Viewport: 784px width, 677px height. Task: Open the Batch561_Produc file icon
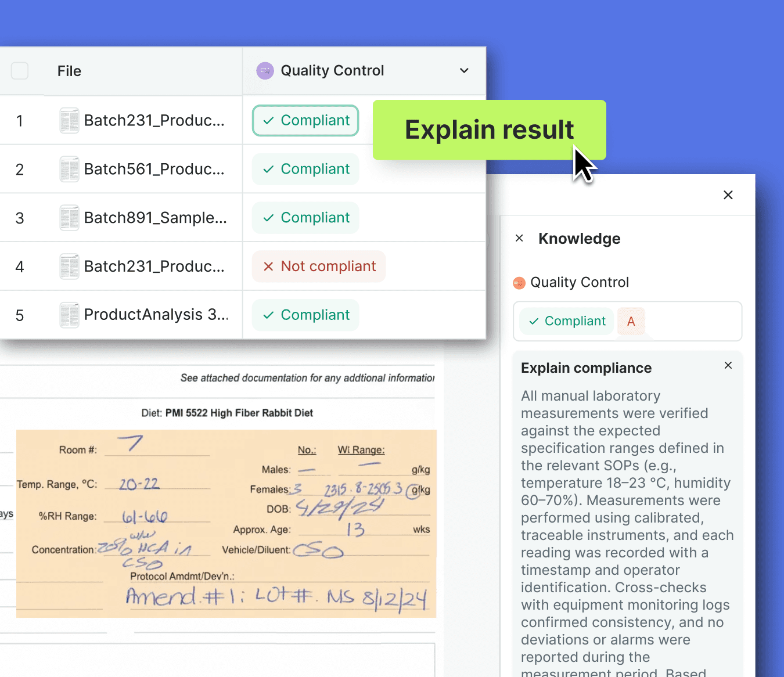pyautogui.click(x=69, y=169)
